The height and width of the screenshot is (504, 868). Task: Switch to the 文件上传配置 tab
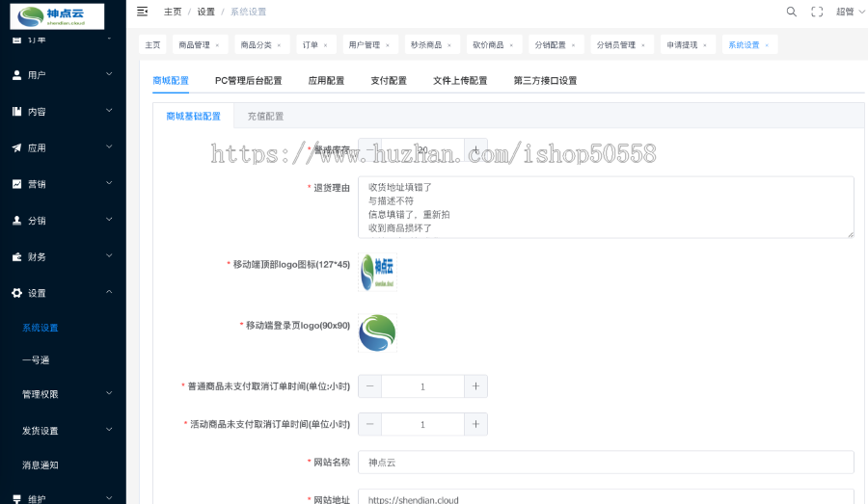point(460,81)
